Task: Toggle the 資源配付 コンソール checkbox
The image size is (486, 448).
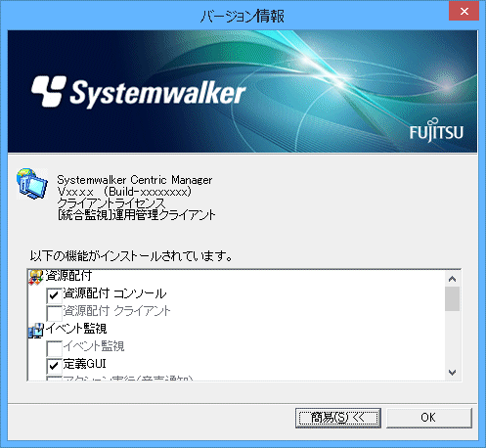Action: [x=54, y=295]
